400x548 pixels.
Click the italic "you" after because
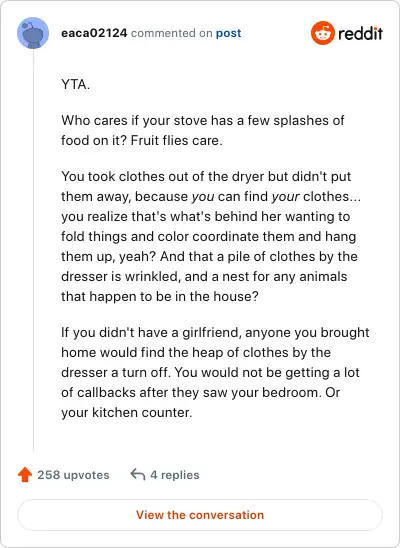[x=203, y=197]
